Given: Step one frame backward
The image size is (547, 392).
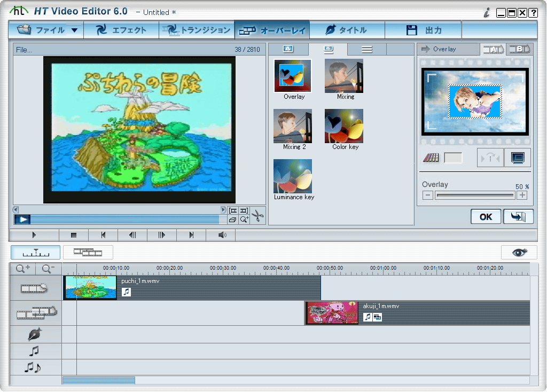Looking at the screenshot, I should (x=132, y=235).
